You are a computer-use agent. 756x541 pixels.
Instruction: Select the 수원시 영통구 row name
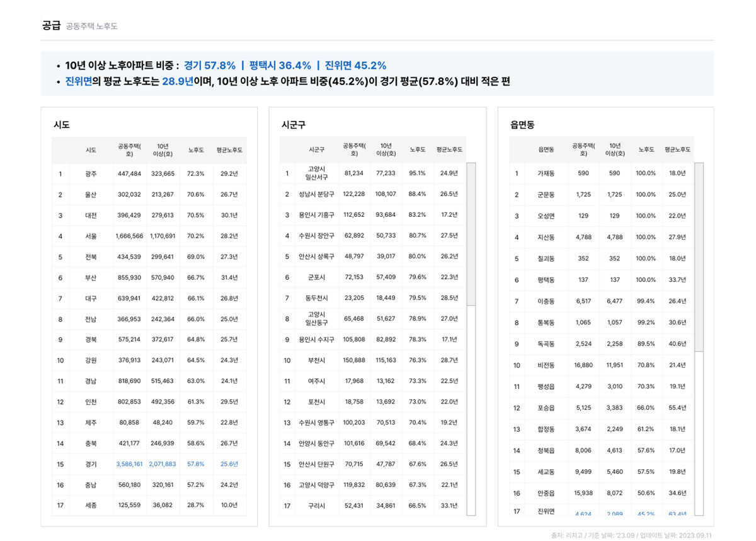[317, 422]
